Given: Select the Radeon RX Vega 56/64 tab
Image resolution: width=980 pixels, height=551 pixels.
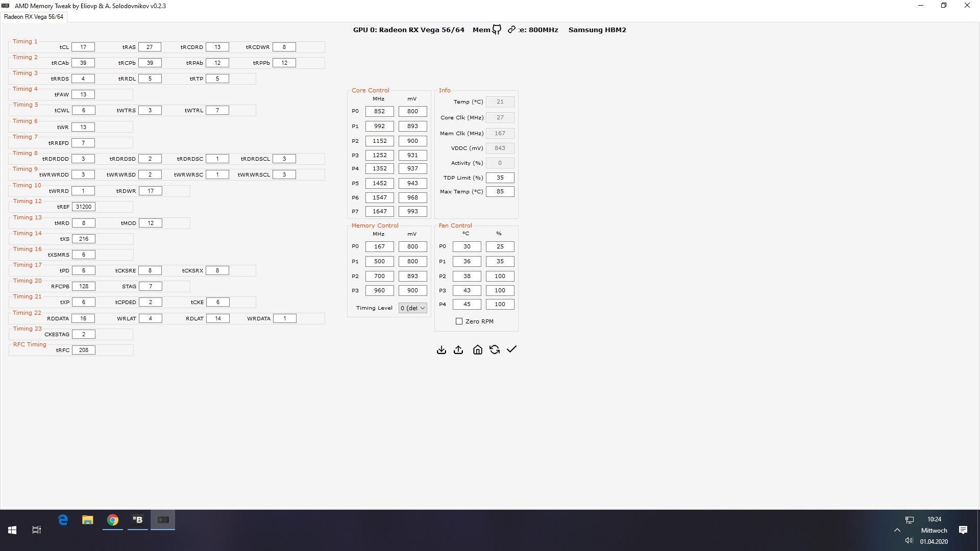Looking at the screenshot, I should [34, 17].
